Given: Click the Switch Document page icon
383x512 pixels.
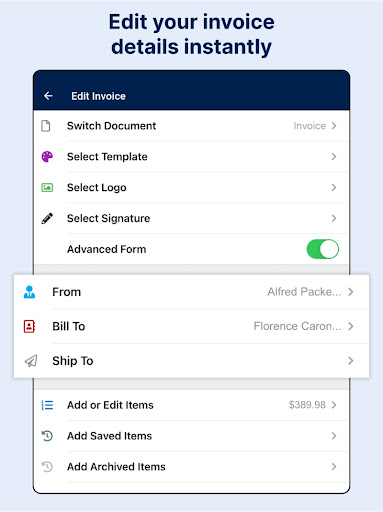Looking at the screenshot, I should [x=46, y=126].
